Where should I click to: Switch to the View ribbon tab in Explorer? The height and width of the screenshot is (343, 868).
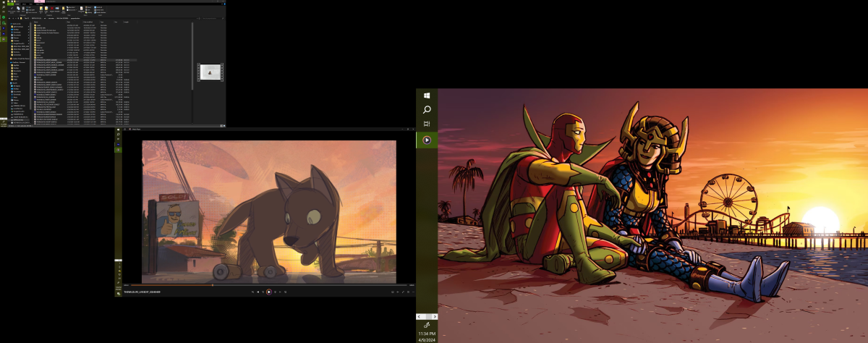[x=30, y=4]
